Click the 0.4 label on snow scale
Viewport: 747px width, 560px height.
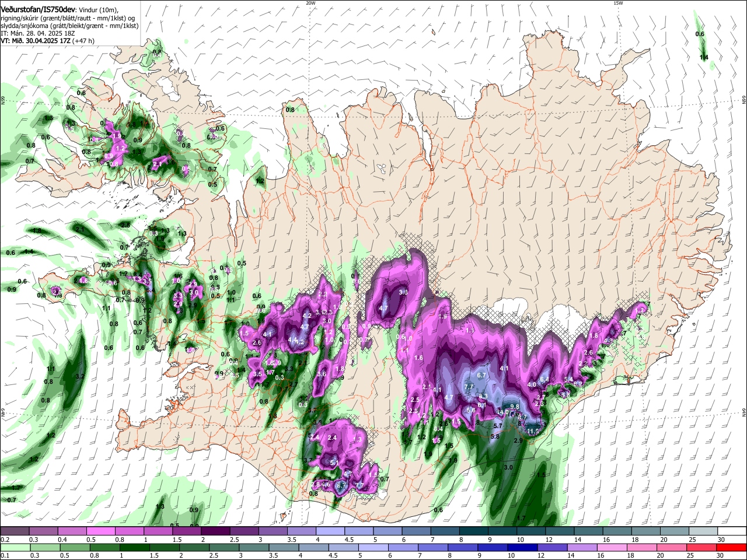click(x=62, y=540)
